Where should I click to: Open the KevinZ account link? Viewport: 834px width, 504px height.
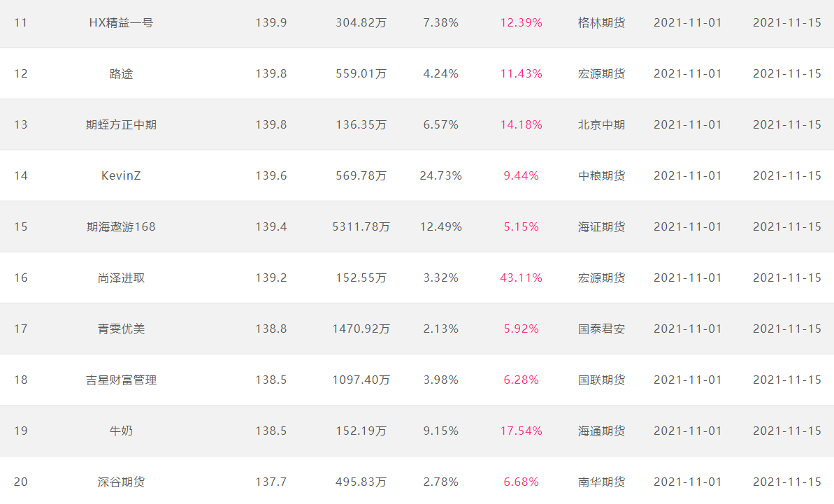click(x=121, y=175)
